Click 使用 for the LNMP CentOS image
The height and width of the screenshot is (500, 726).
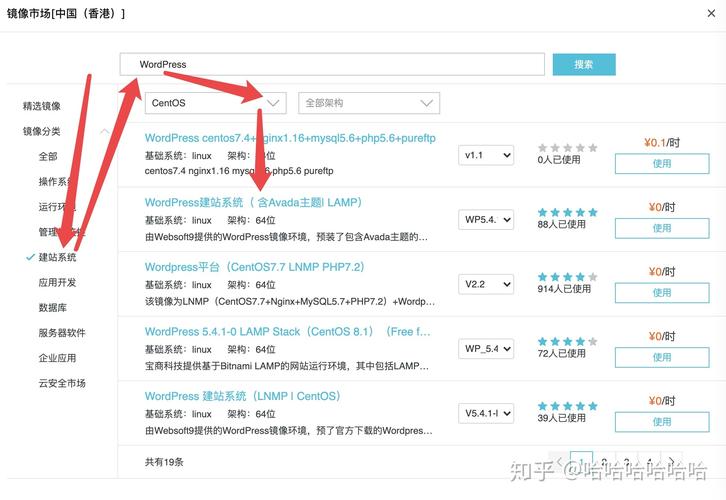[x=662, y=422]
